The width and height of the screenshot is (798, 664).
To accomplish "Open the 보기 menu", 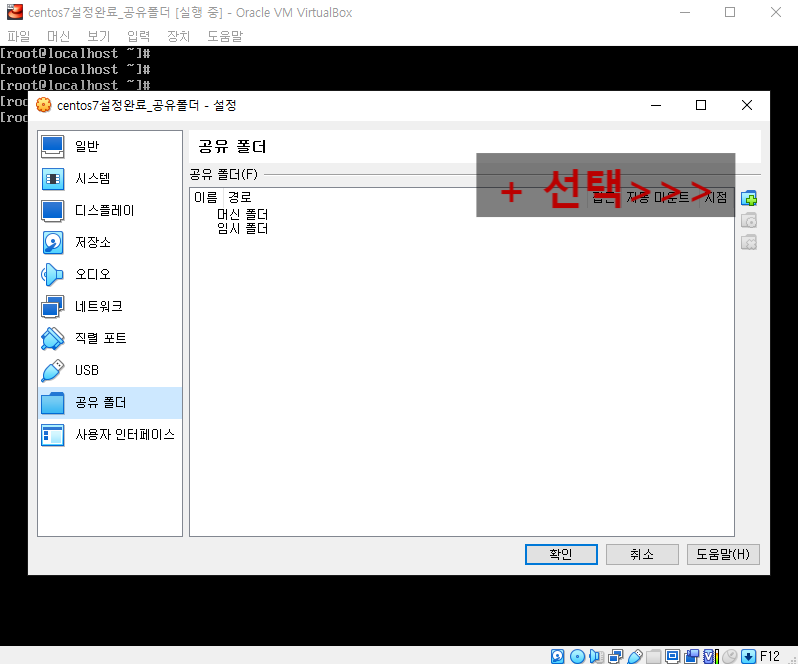I will tap(99, 36).
